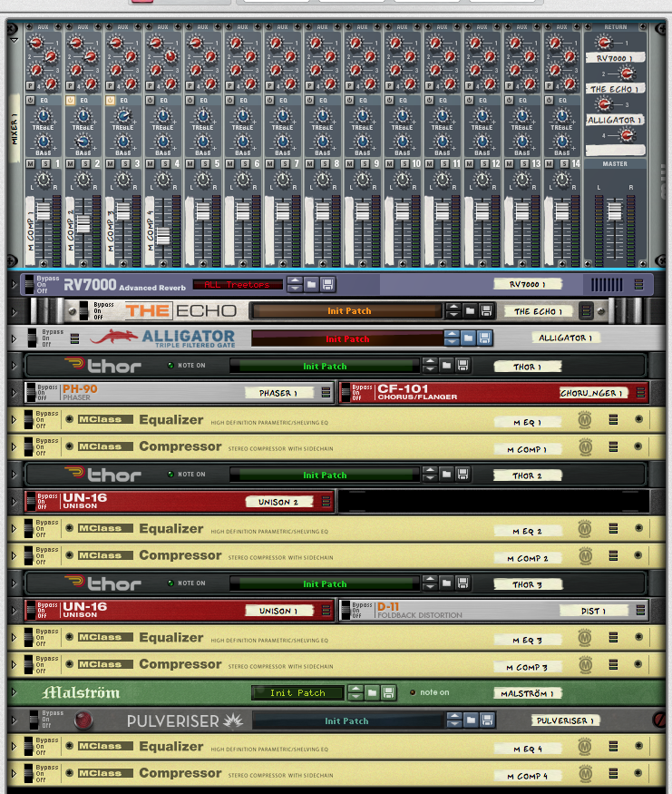672x794 pixels.
Task: Click the master level fader
Action: tap(614, 211)
